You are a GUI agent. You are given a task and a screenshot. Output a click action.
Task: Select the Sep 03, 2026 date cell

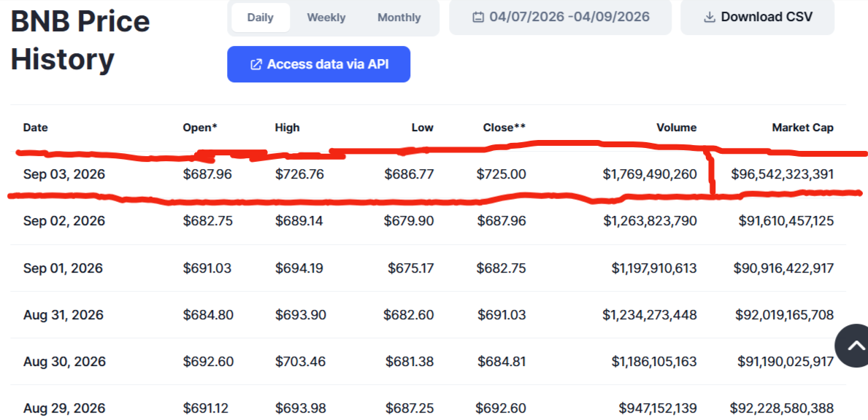point(64,174)
